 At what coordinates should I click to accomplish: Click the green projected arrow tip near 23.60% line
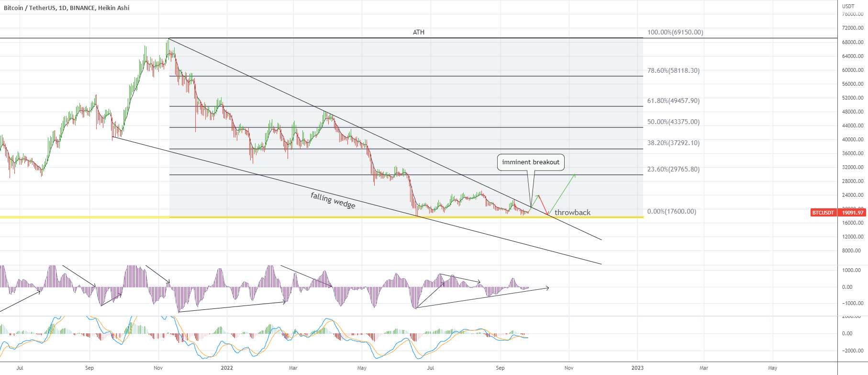coord(574,175)
